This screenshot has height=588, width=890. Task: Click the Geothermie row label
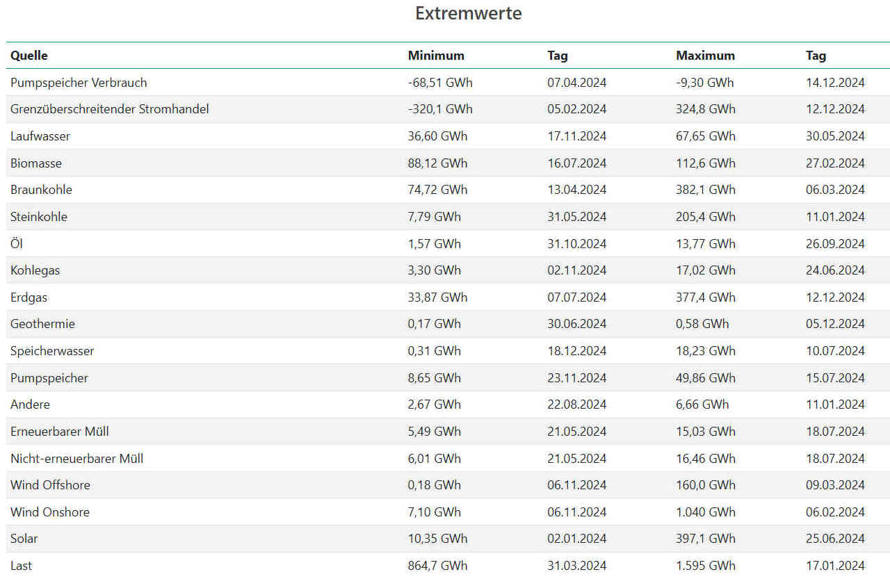(42, 324)
